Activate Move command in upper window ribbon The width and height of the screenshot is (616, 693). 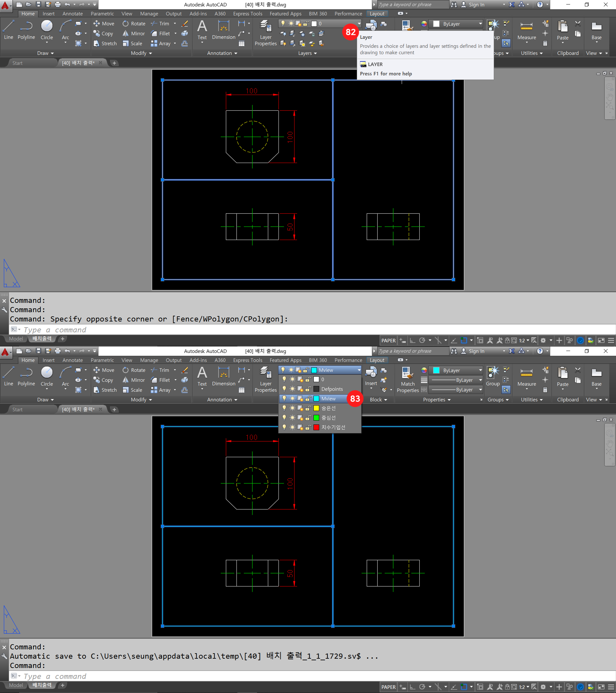[x=104, y=23]
